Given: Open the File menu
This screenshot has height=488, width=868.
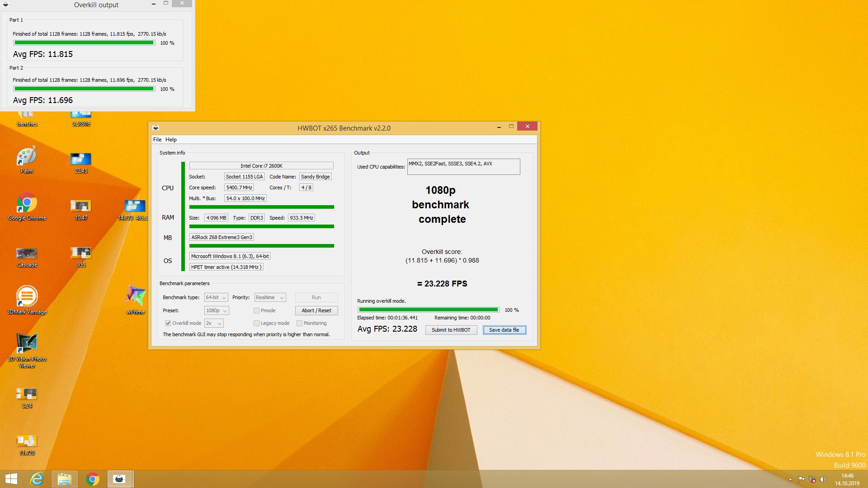Looking at the screenshot, I should [157, 140].
